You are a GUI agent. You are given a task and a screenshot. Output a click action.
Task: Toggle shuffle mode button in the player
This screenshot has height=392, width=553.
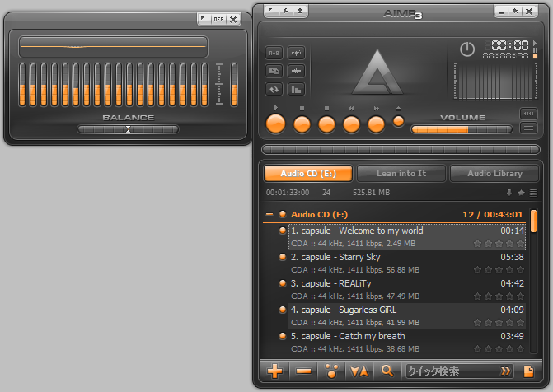coord(274,71)
